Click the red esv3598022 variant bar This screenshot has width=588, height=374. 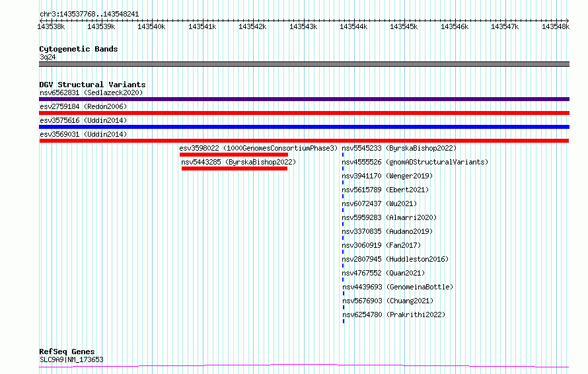234,155
